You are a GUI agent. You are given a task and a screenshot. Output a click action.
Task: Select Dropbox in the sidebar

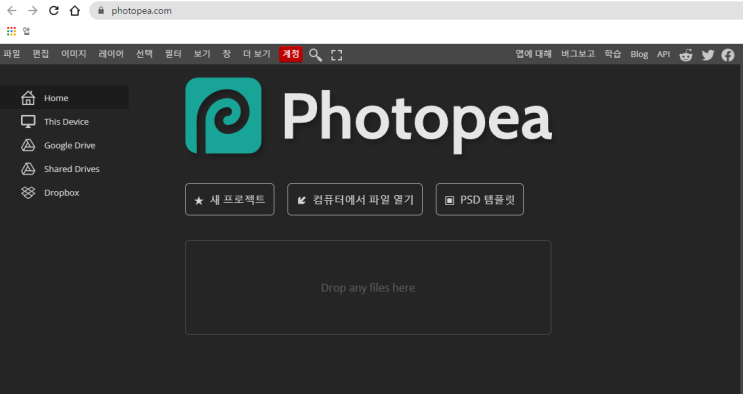[64, 192]
